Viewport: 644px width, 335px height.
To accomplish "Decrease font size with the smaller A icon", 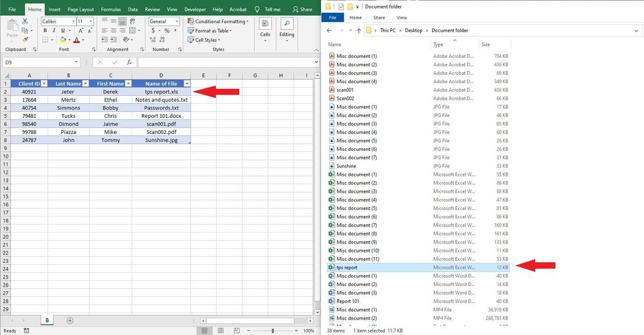I will tap(90, 31).
